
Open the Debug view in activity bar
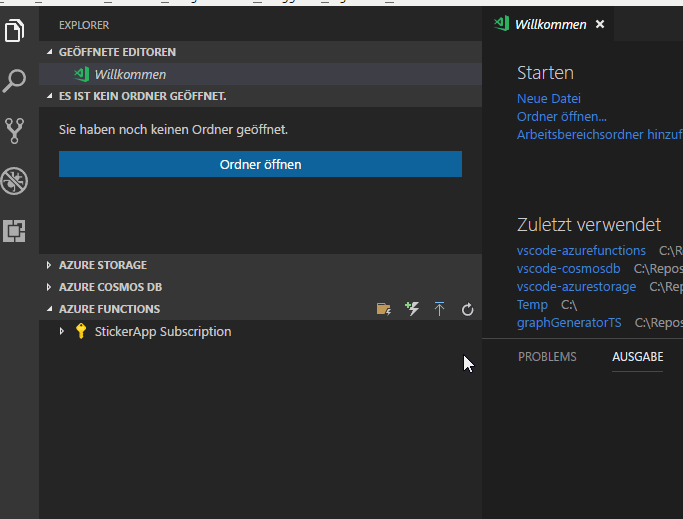point(14,180)
